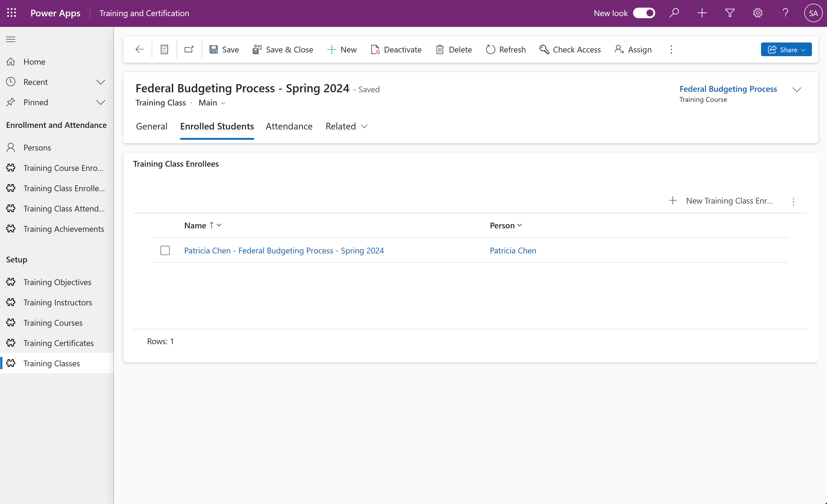Open Patricia Chen enrollment record link
This screenshot has height=504, width=827.
coord(284,251)
